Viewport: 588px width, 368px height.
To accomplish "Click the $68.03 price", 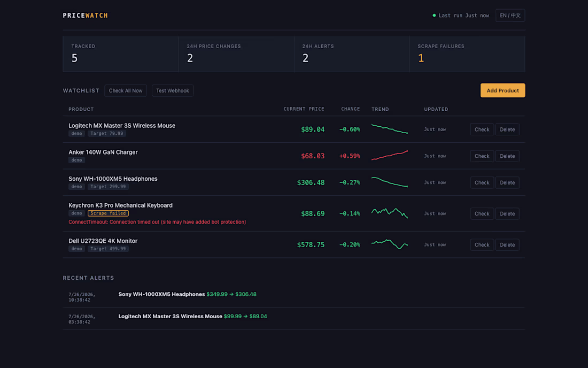I will pos(313,156).
